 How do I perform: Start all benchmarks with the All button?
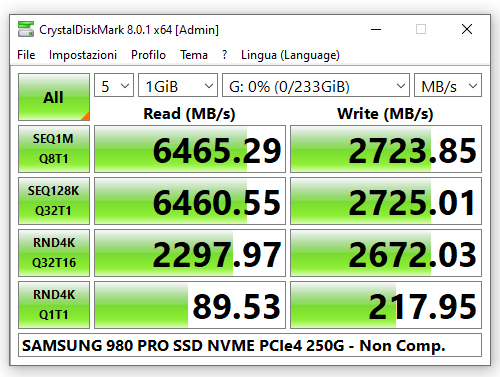[x=54, y=97]
